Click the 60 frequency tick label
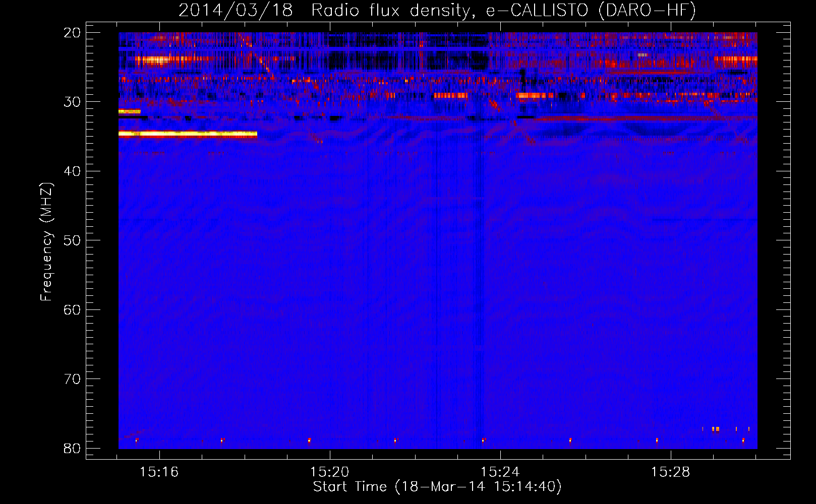Screen dimensions: 816x504 72,309
